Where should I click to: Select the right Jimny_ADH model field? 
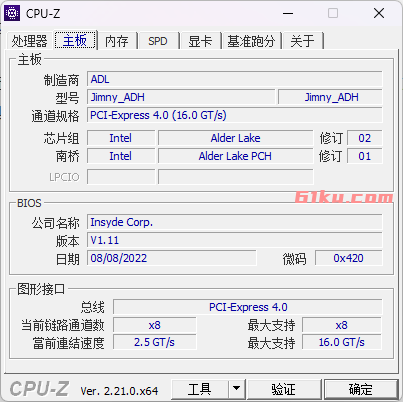point(330,97)
